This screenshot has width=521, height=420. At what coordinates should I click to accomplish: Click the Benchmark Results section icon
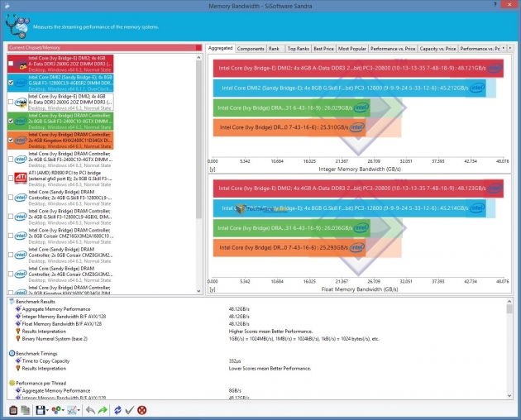tap(12, 302)
